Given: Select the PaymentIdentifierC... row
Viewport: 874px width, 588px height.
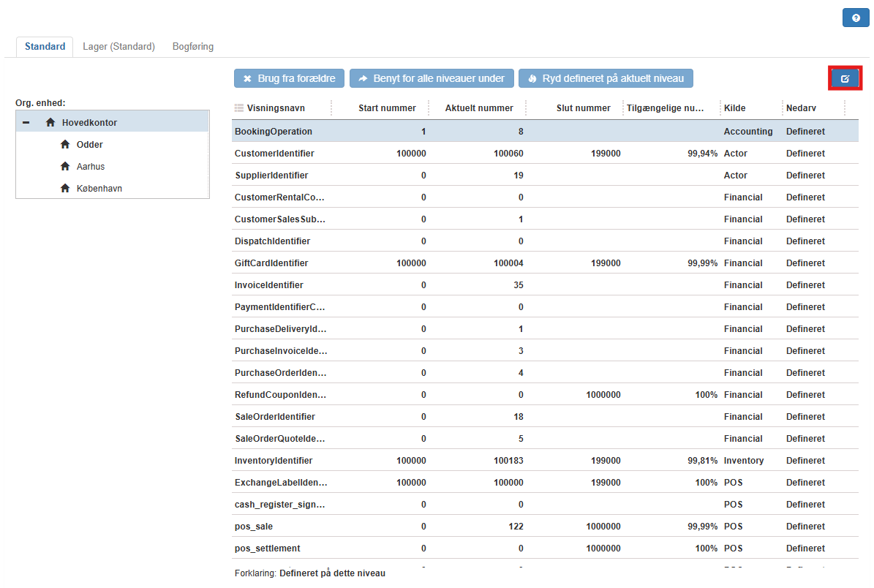Looking at the screenshot, I should coord(545,307).
